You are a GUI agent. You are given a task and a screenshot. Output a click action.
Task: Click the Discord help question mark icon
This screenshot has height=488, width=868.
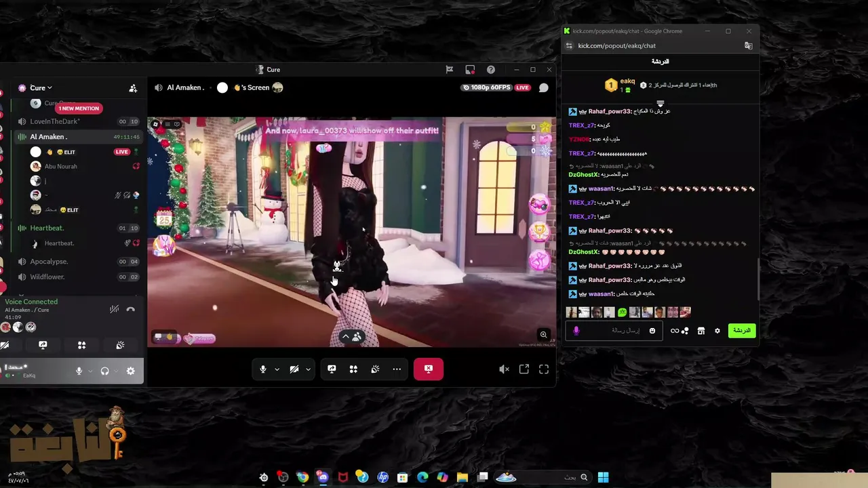pyautogui.click(x=491, y=69)
